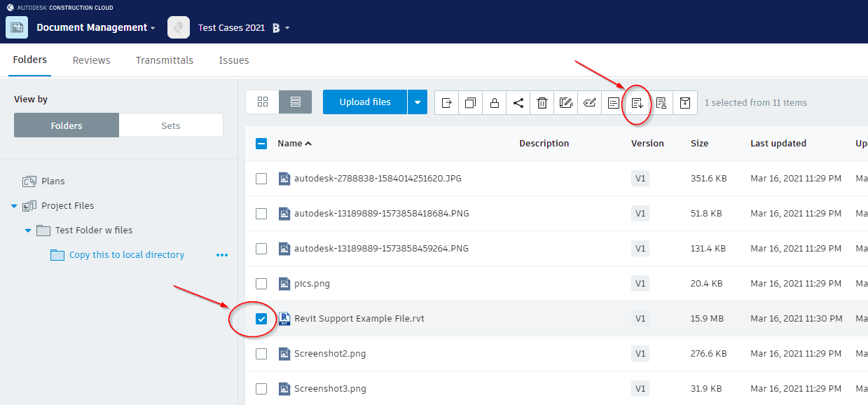868x405 pixels.
Task: Click the Delete trash icon
Action: coord(542,102)
